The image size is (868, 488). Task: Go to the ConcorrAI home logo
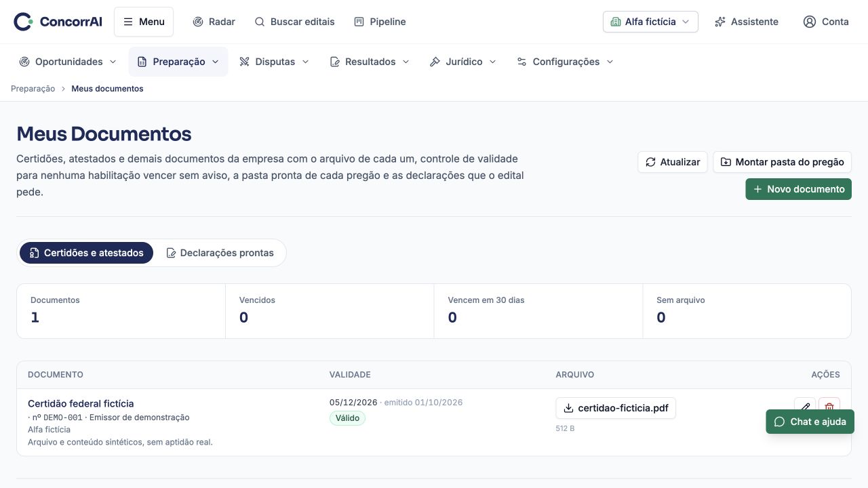58,22
